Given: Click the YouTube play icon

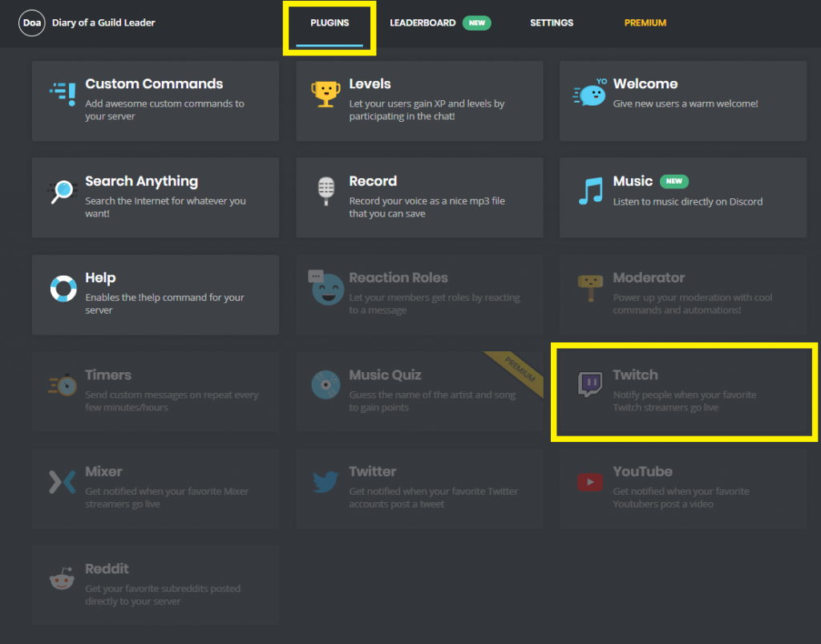Looking at the screenshot, I should click(590, 482).
